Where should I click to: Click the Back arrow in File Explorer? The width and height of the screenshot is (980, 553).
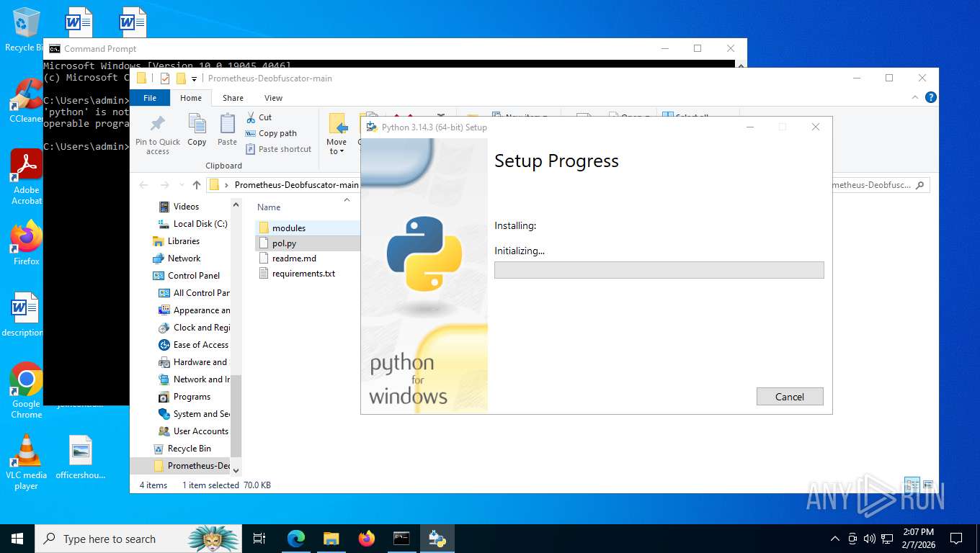tap(144, 185)
